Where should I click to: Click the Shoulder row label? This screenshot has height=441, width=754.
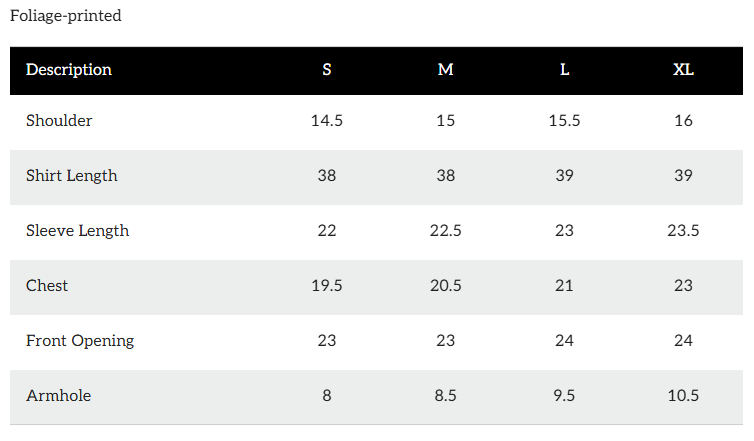point(59,121)
